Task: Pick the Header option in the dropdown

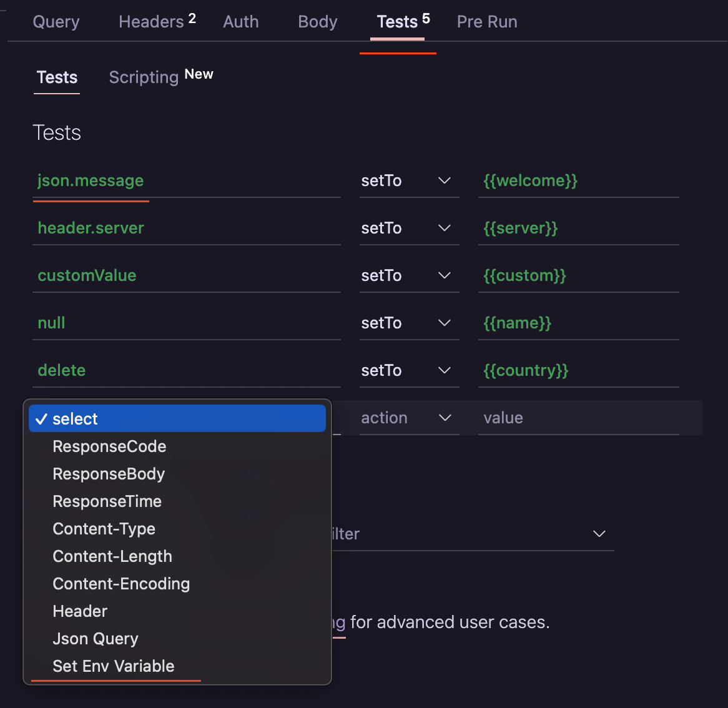Action: pyautogui.click(x=80, y=611)
